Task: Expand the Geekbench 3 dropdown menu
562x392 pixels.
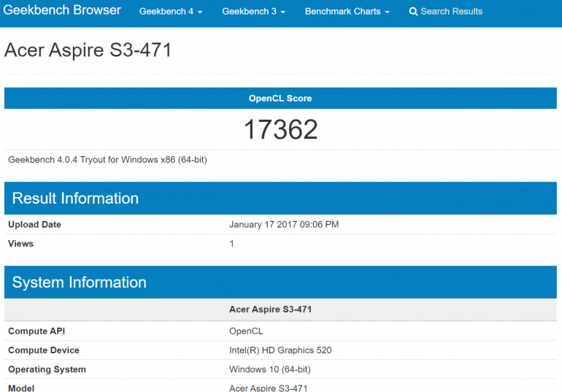Action: (x=253, y=12)
